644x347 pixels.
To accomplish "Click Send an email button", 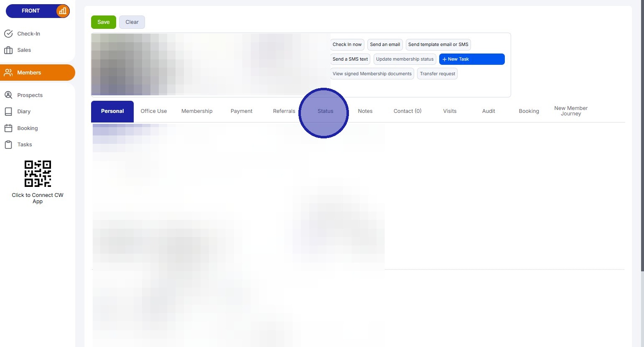I will point(385,45).
